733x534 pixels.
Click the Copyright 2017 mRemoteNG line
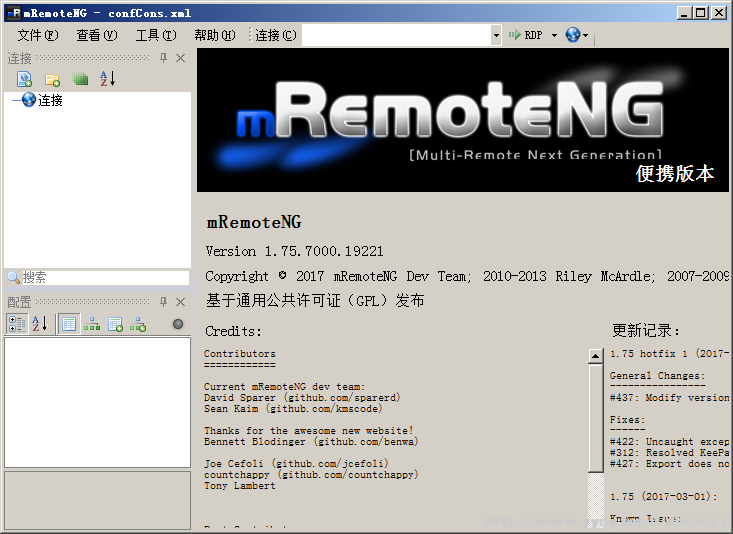click(x=467, y=276)
